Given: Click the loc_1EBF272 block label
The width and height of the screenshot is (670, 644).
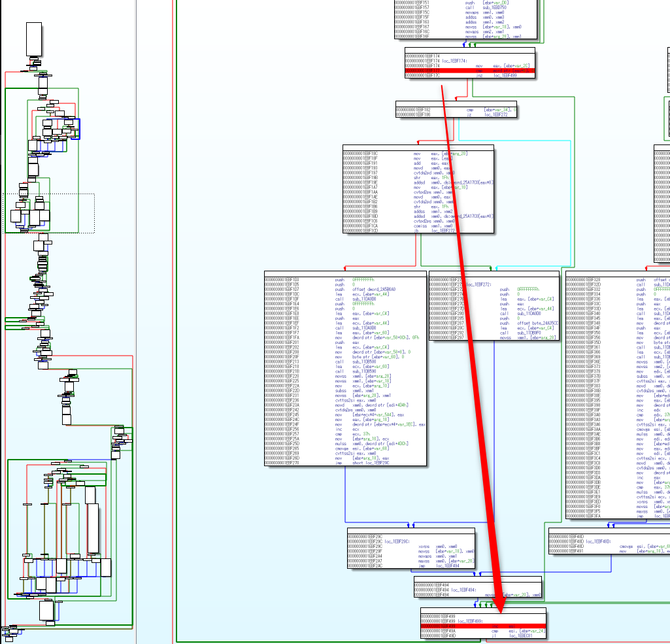Looking at the screenshot, I should 479,284.
